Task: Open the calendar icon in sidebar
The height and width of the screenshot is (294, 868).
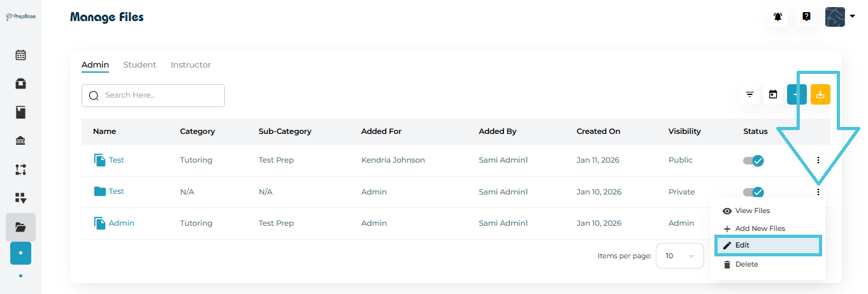Action: click(x=20, y=55)
